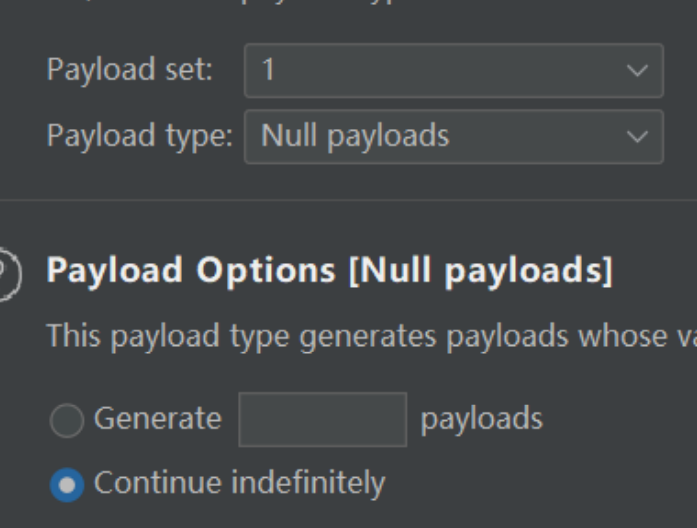Click the Payload set: label
The width and height of the screenshot is (697, 528).
point(130,69)
